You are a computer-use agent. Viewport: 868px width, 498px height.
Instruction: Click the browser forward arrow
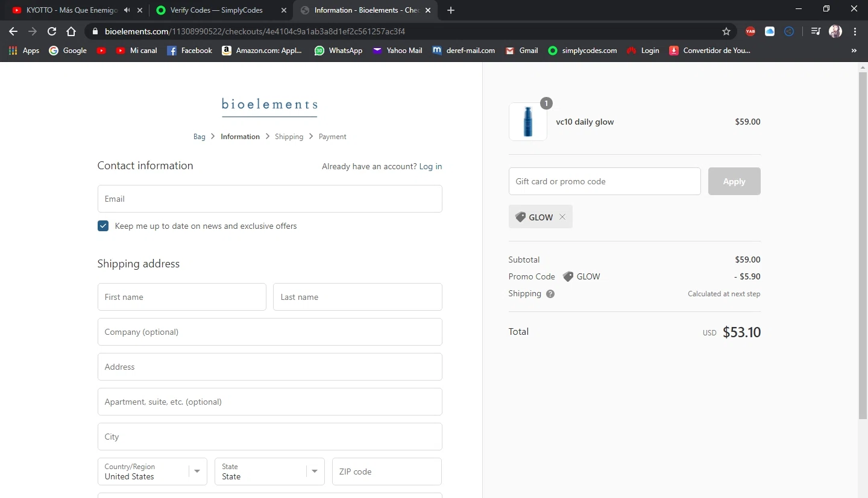pos(33,31)
